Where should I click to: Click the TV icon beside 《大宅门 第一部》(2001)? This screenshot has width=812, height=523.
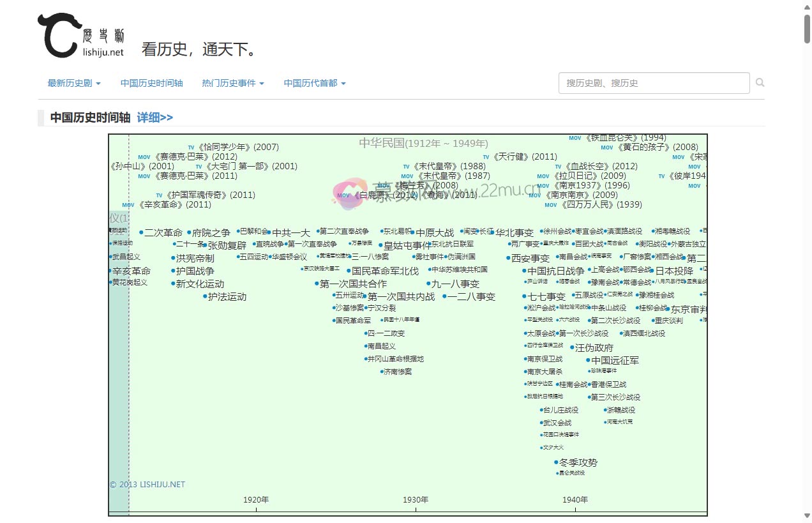click(x=199, y=166)
